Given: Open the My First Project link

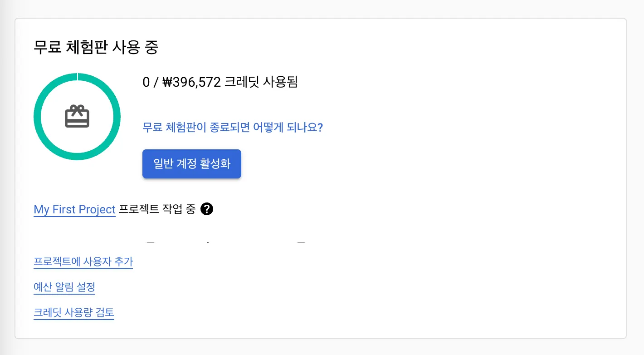Looking at the screenshot, I should coord(74,209).
